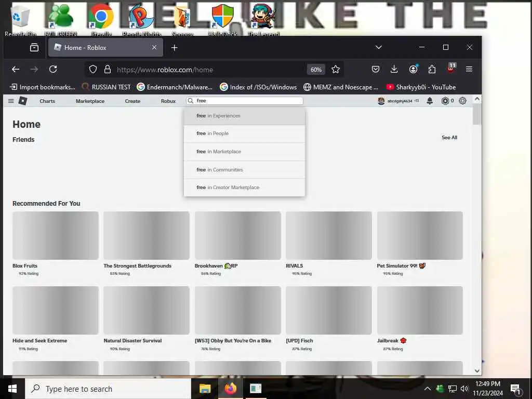The height and width of the screenshot is (399, 532).
Task: Open the Roblox notifications bell
Action: point(430,101)
